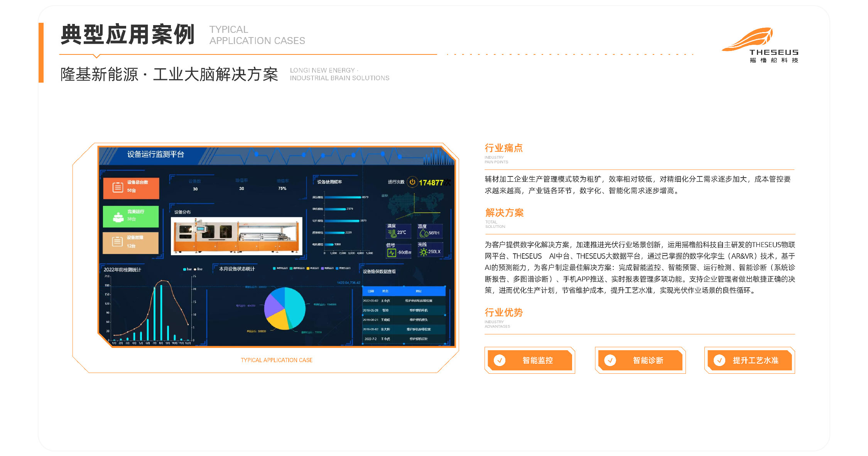Click the 设备使用频率 panel title
This screenshot has height=456, width=868.
[x=329, y=182]
